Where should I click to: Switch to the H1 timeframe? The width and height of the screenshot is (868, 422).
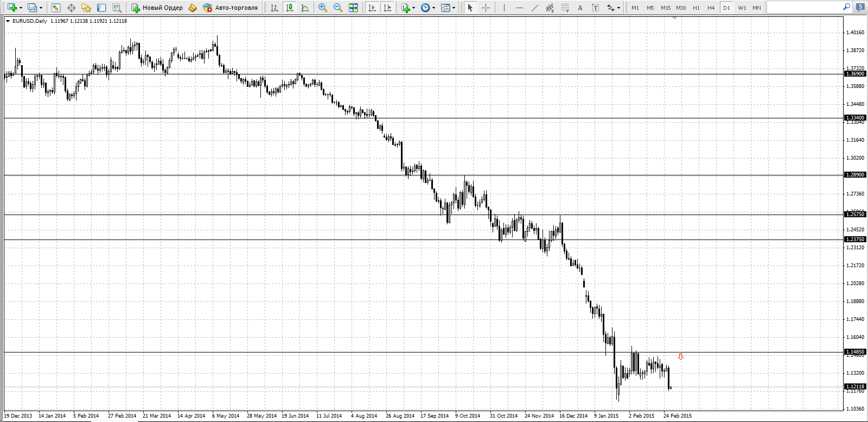tap(696, 8)
